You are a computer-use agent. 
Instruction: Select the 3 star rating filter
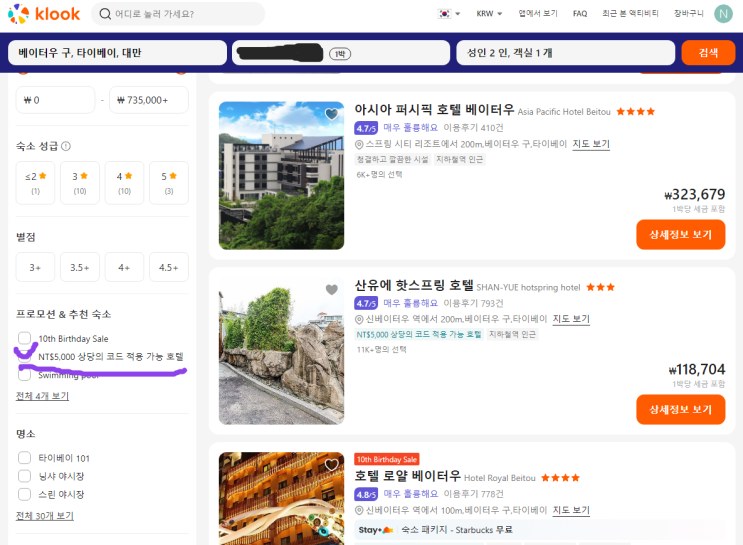pyautogui.click(x=80, y=183)
